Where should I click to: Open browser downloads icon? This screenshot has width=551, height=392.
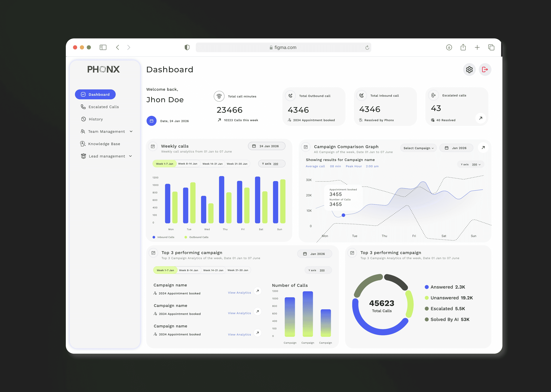tap(449, 47)
